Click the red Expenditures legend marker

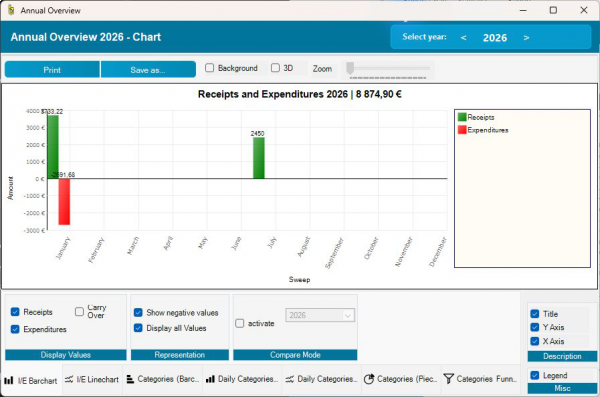click(x=462, y=130)
